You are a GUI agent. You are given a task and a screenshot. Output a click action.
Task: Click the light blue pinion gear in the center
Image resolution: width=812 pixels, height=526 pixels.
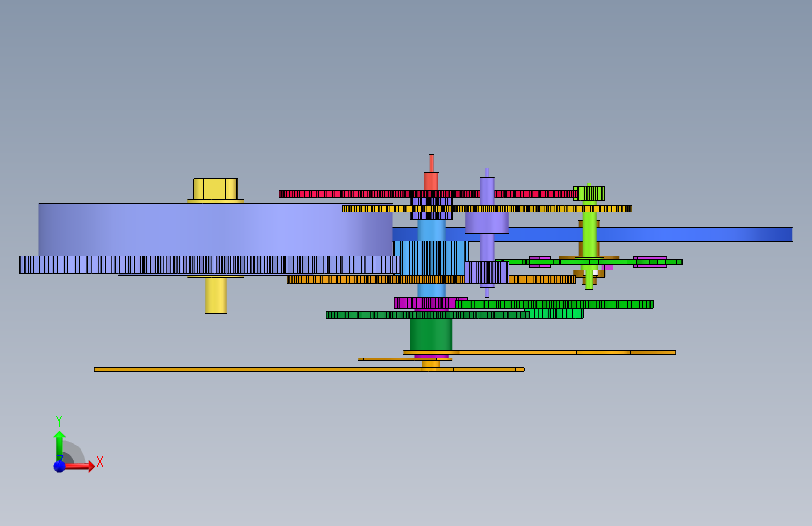(x=431, y=257)
